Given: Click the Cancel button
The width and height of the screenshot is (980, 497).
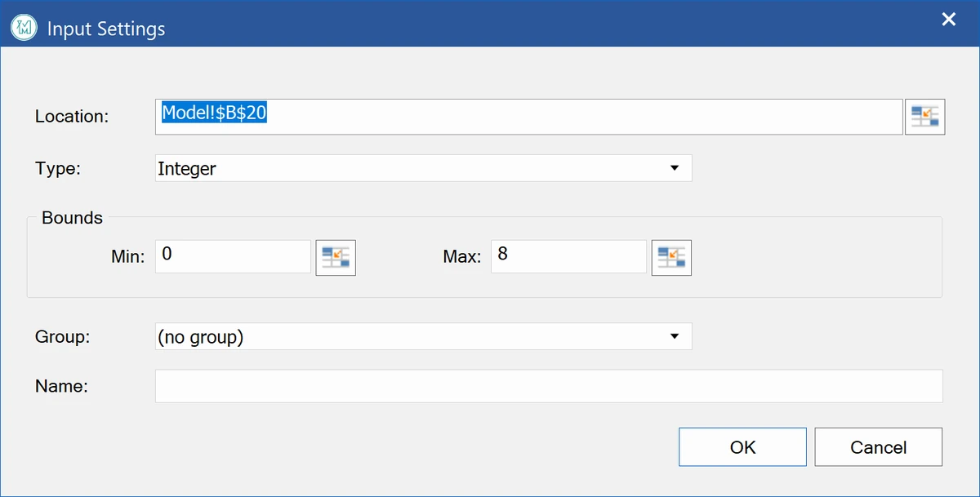Looking at the screenshot, I should [878, 447].
